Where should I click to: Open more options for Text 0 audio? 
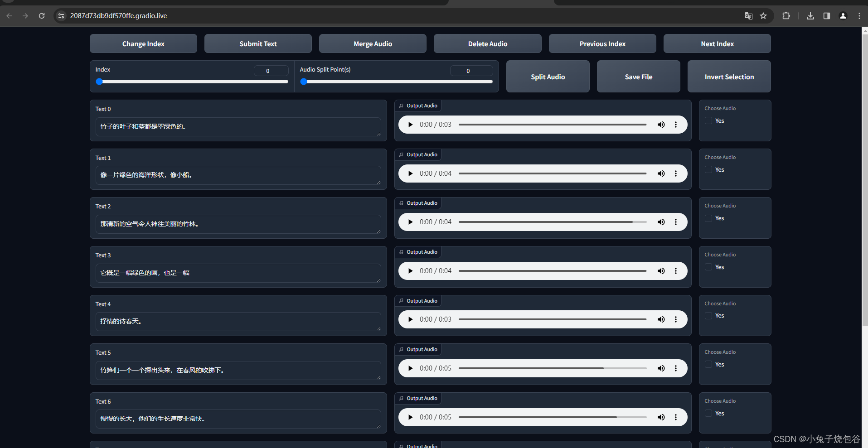(676, 125)
